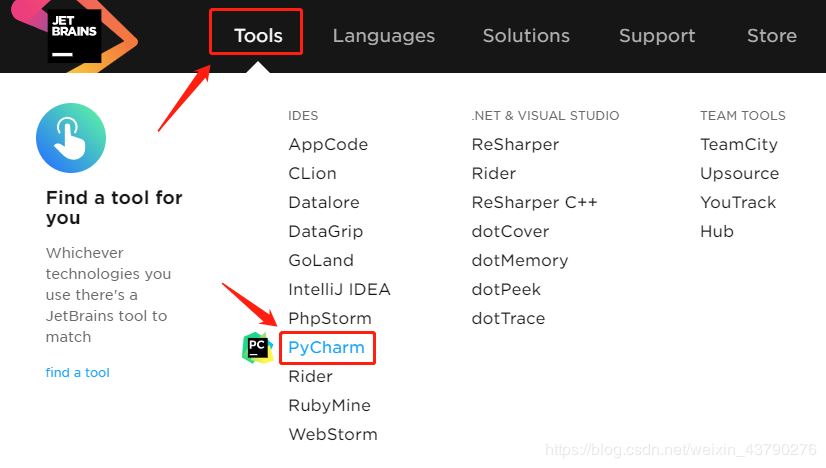The height and width of the screenshot is (468, 826).
Task: Click the PyCharm link
Action: tap(326, 348)
